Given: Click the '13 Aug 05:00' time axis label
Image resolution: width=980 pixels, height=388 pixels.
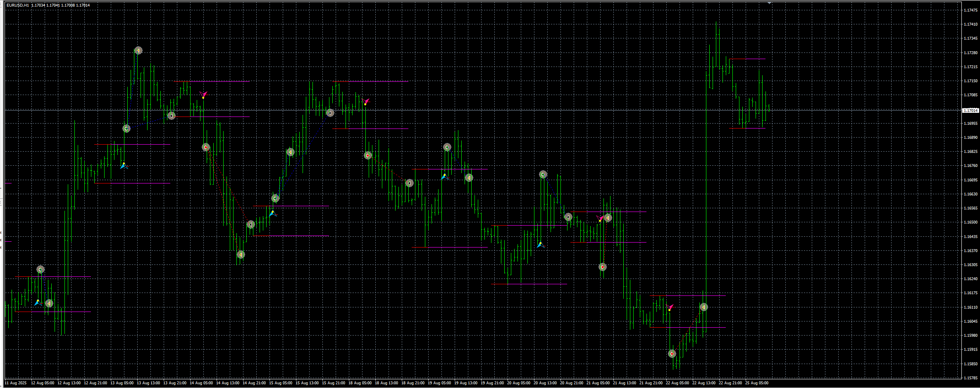Looking at the screenshot, I should pyautogui.click(x=122, y=383).
